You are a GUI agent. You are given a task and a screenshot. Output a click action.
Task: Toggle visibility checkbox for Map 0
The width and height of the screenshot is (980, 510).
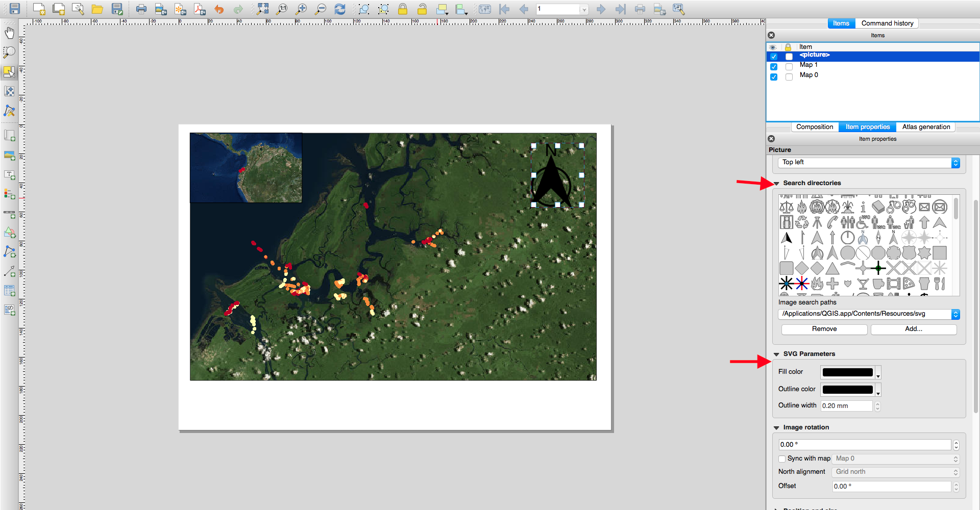tap(774, 77)
